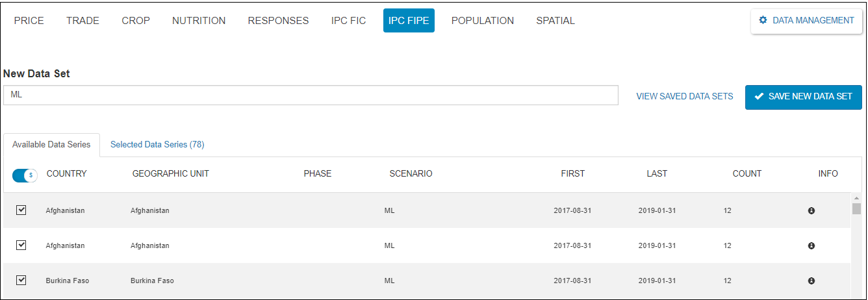The height and width of the screenshot is (300, 868).
Task: Switch to Selected Data Series (78) tab
Action: pos(157,145)
